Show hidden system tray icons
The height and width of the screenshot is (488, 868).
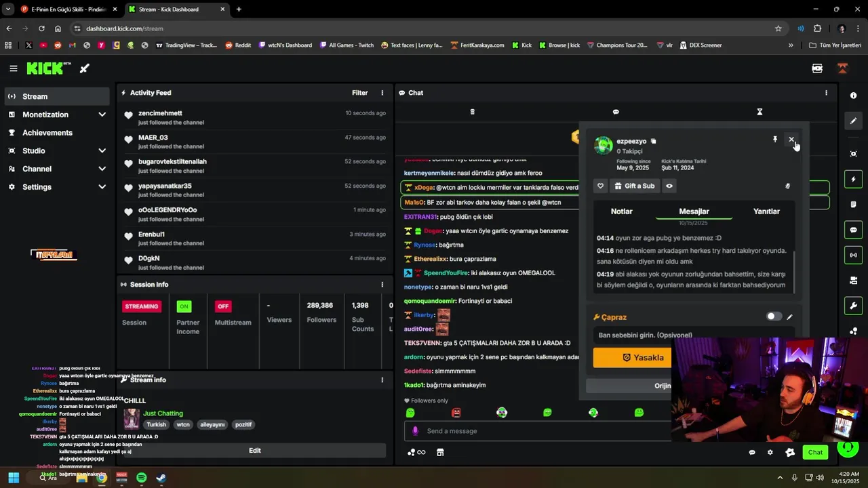point(780,478)
